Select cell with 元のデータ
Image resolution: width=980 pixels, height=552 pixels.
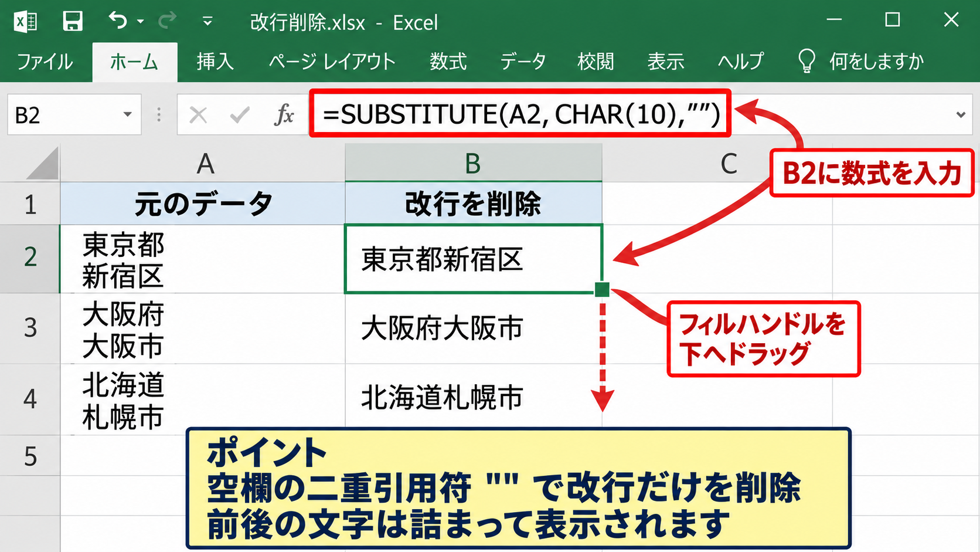[x=203, y=204]
